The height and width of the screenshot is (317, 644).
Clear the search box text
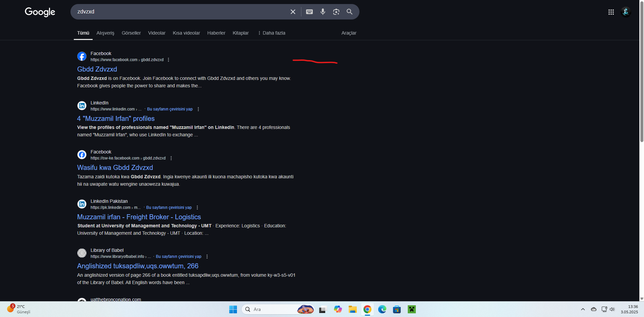pos(293,12)
